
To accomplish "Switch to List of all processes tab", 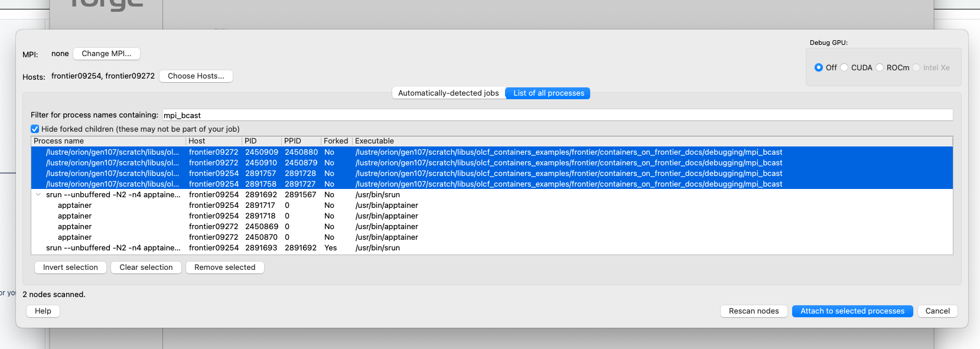I will coord(548,93).
